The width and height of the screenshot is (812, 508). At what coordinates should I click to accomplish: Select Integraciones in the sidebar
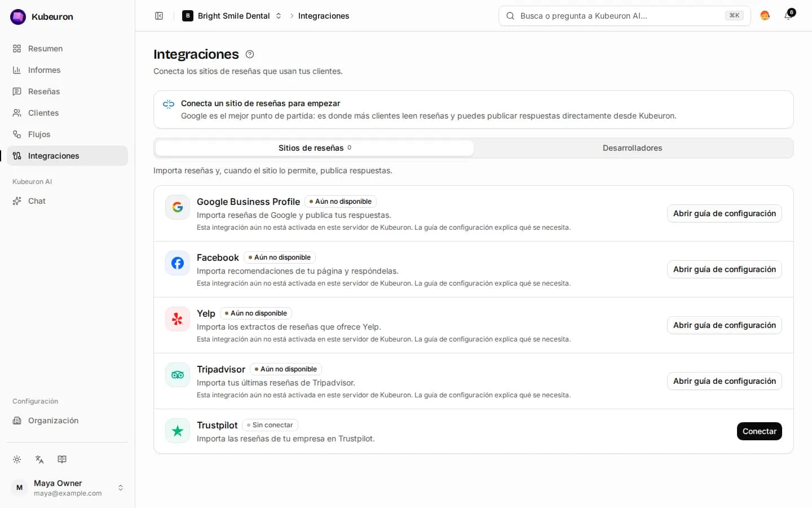68,156
